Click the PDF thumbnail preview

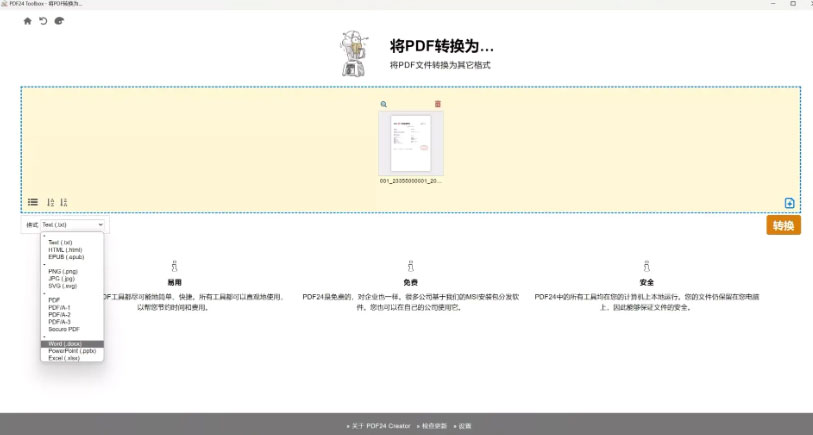[x=411, y=144]
